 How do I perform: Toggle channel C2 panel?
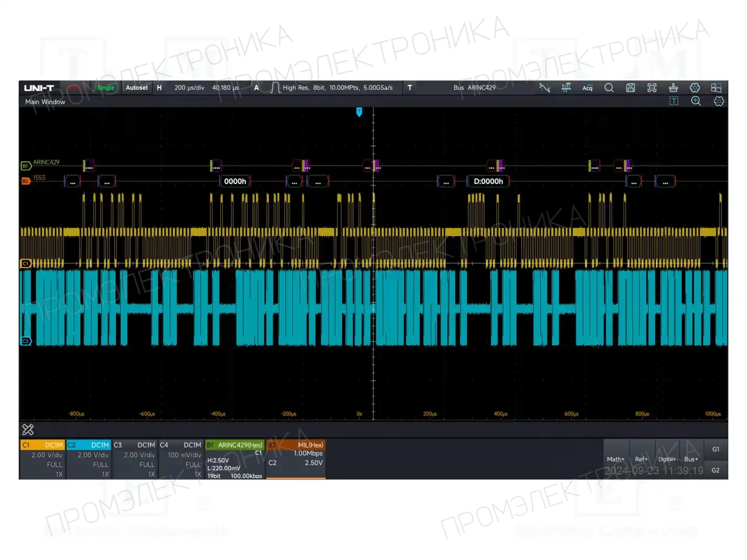(89, 459)
